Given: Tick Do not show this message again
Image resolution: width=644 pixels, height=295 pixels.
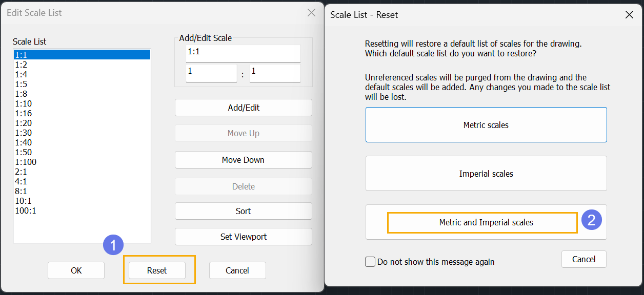Looking at the screenshot, I should click(370, 262).
